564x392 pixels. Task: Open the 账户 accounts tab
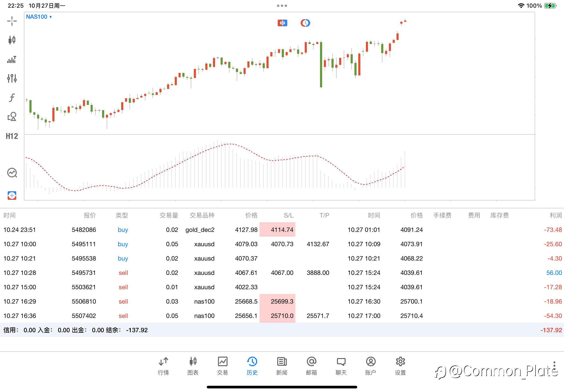[x=370, y=366]
